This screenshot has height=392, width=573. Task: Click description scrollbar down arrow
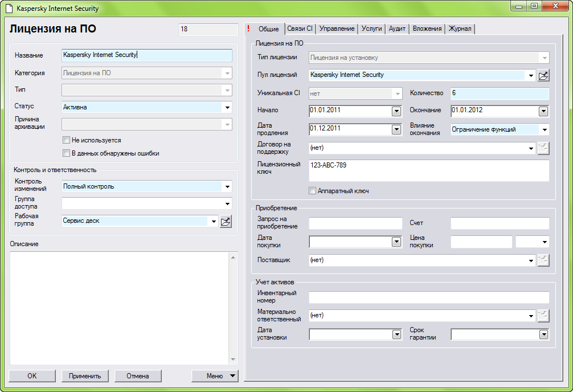pyautogui.click(x=234, y=360)
